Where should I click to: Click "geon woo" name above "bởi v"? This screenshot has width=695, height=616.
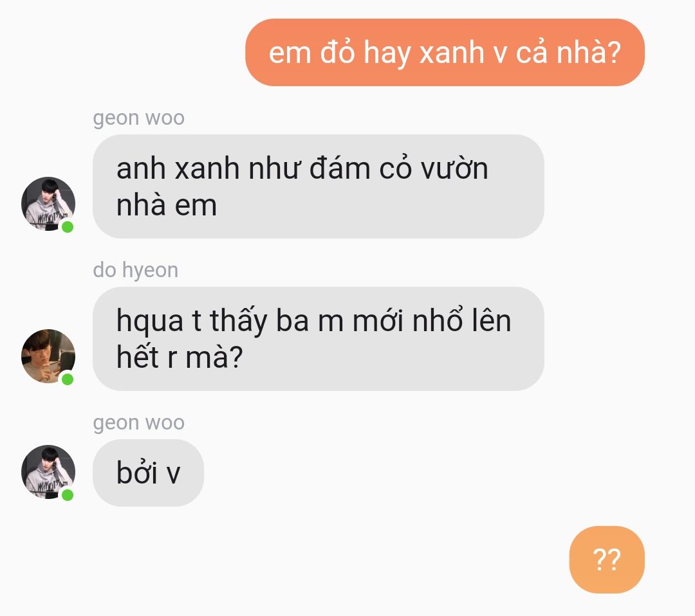139,422
